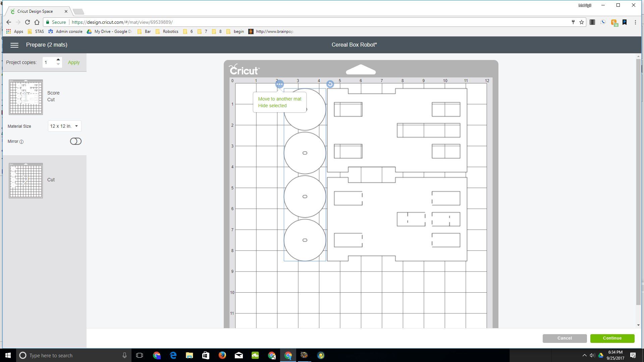Open the Material Size dropdown
644x362 pixels.
pyautogui.click(x=64, y=126)
